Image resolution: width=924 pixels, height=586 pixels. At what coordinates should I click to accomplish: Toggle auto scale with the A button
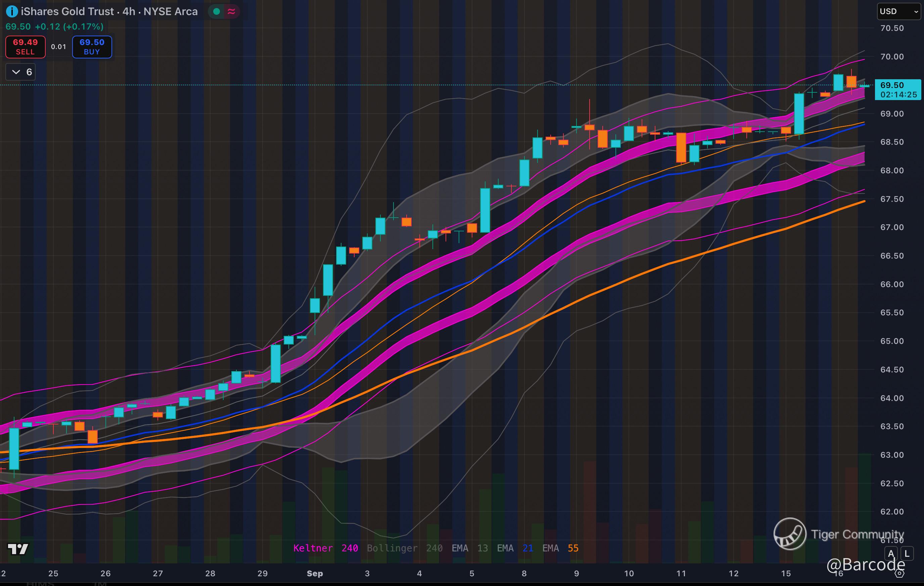tap(891, 553)
